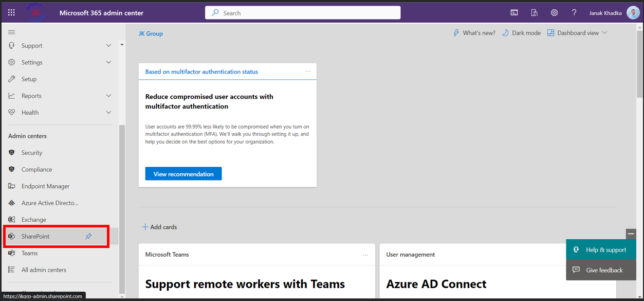644x301 pixels.
Task: Click the Compliance icon in sidebar
Action: [11, 169]
